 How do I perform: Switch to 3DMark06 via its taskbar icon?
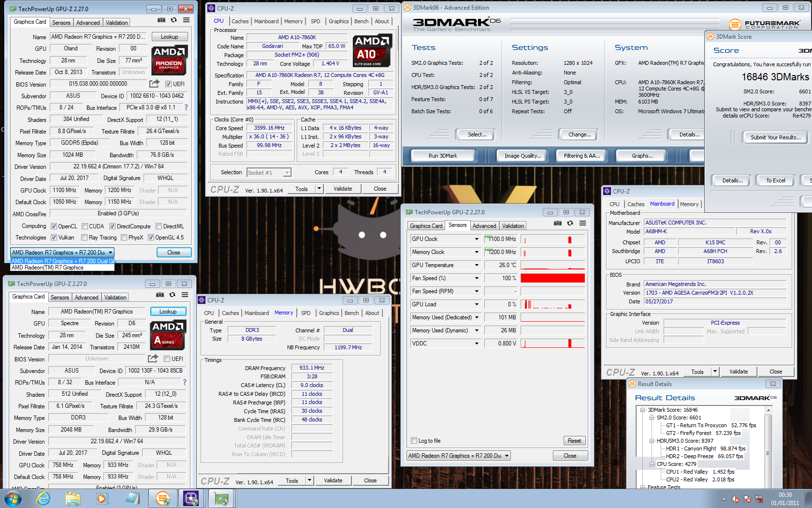(163, 498)
